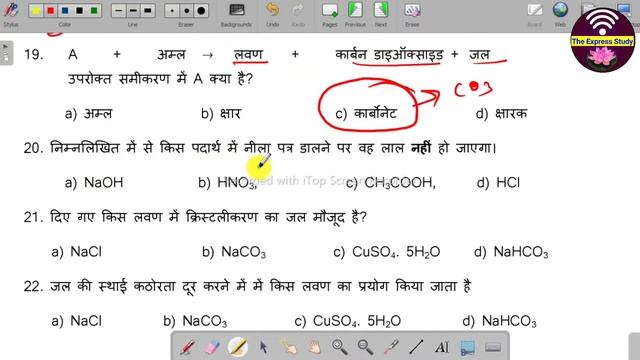The width and height of the screenshot is (640, 360).
Task: Click question 20 option a) NaOH
Action: click(x=94, y=182)
